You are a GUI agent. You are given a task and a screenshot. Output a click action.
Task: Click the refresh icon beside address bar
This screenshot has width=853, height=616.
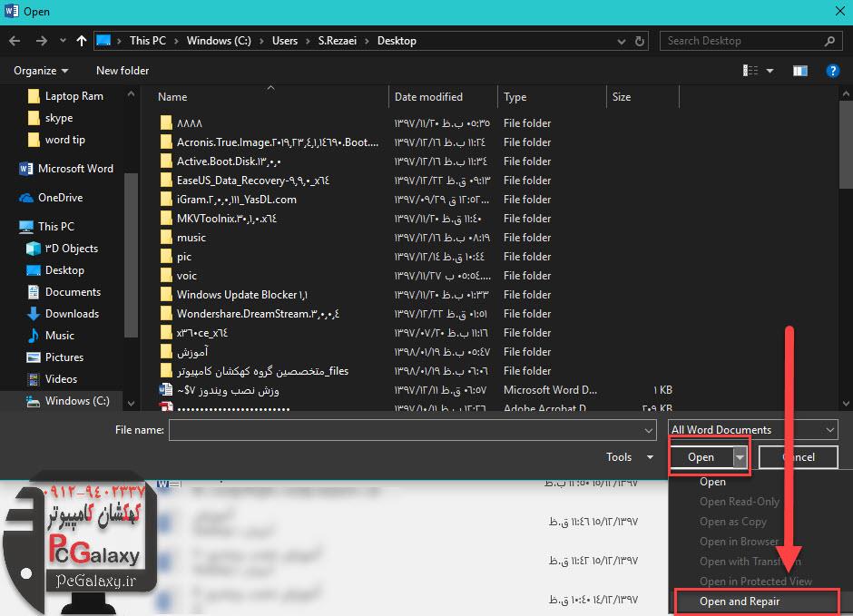pyautogui.click(x=642, y=41)
